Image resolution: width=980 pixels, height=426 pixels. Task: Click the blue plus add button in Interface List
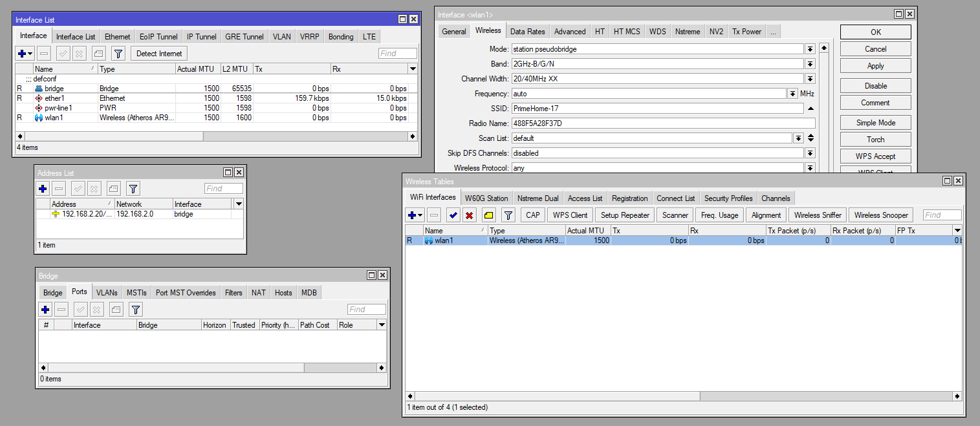tap(22, 54)
